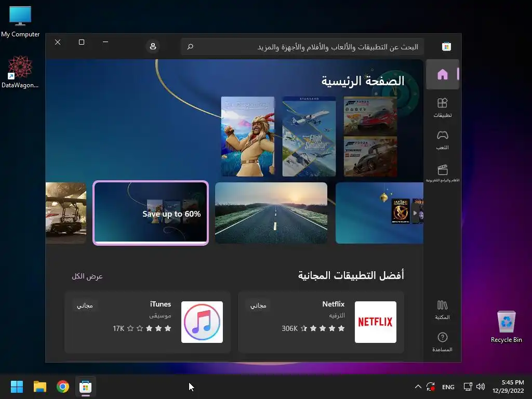This screenshot has width=532, height=399.
Task: Click the free (مجاني) button for iTunes
Action: (x=85, y=305)
